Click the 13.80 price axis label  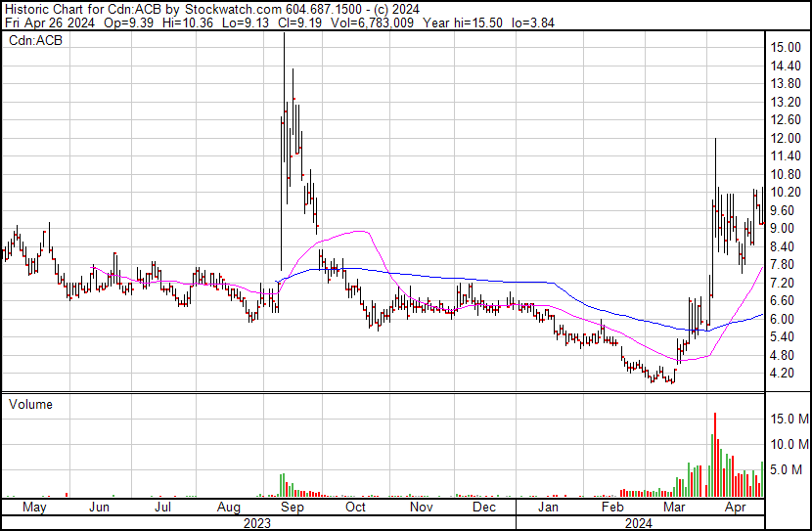pyautogui.click(x=786, y=84)
